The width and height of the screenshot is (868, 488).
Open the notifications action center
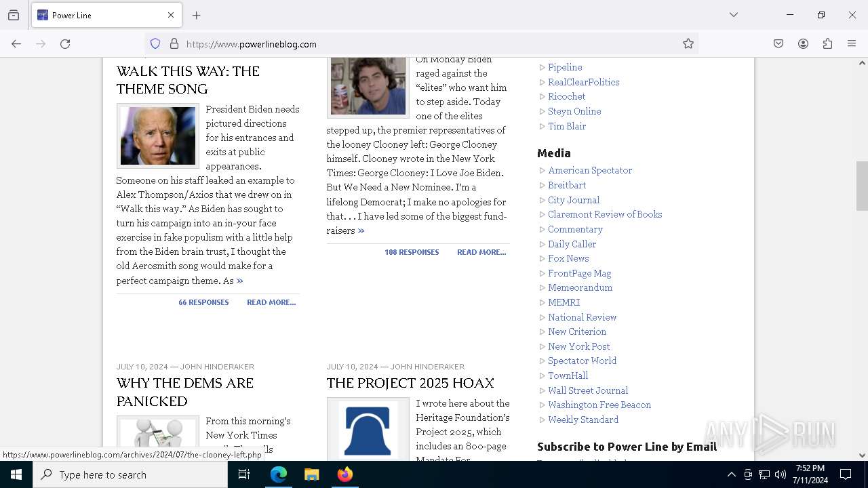[846, 474]
